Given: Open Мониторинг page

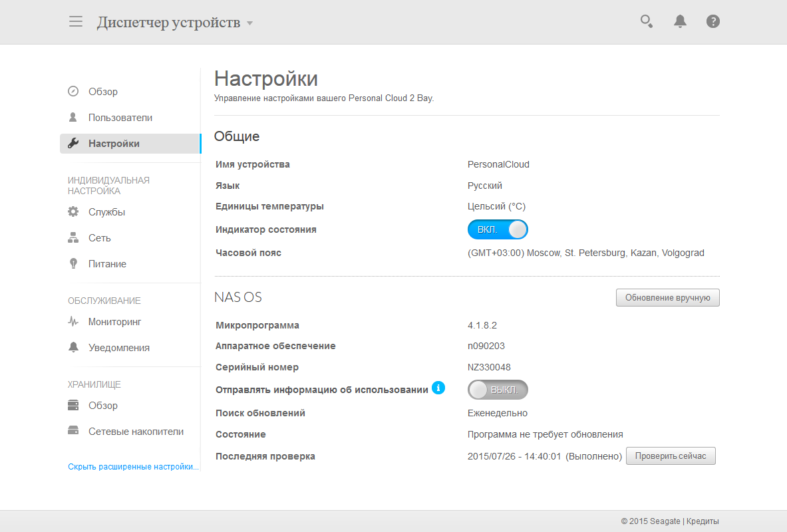Looking at the screenshot, I should point(115,322).
